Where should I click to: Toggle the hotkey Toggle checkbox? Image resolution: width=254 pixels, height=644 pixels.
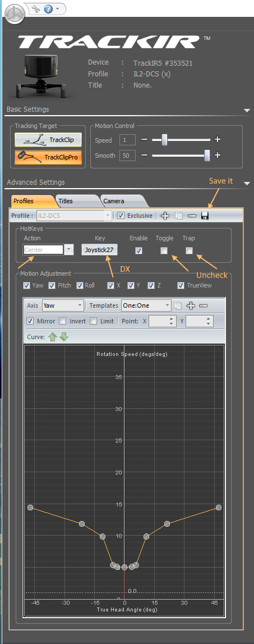[164, 250]
